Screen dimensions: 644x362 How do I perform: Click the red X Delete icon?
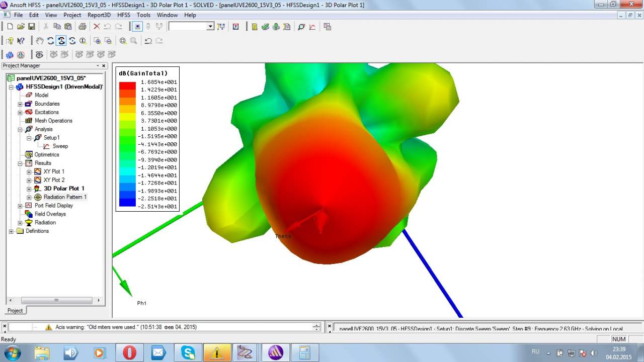pos(97,27)
